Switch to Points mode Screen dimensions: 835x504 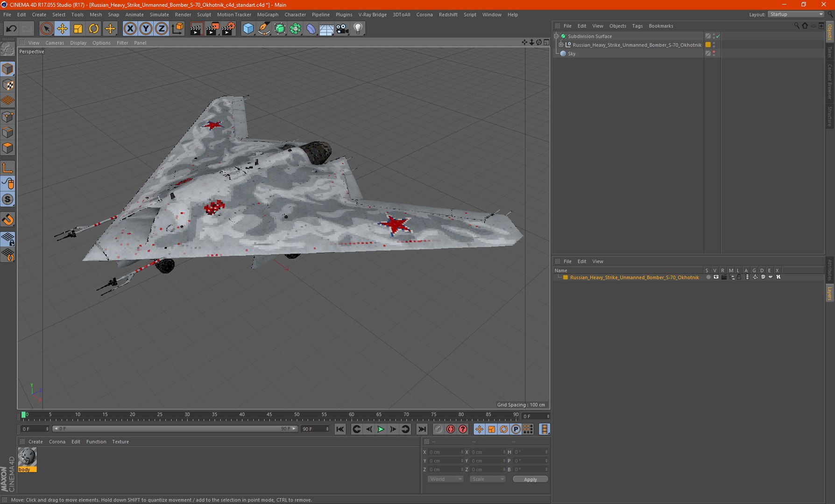point(8,117)
